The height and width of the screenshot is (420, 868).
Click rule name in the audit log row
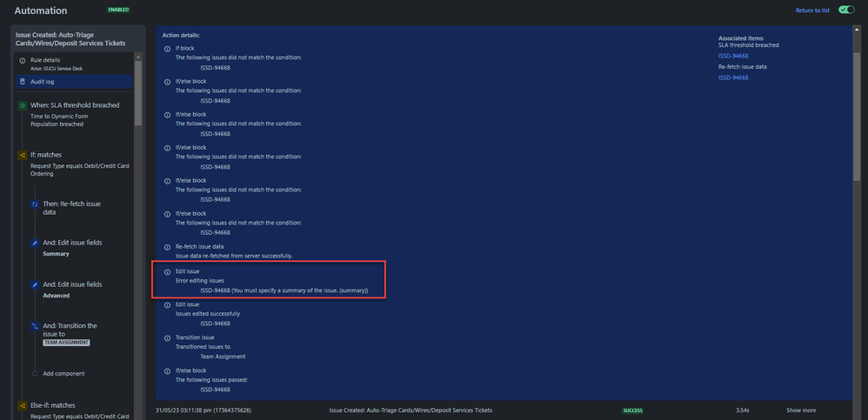(x=411, y=410)
